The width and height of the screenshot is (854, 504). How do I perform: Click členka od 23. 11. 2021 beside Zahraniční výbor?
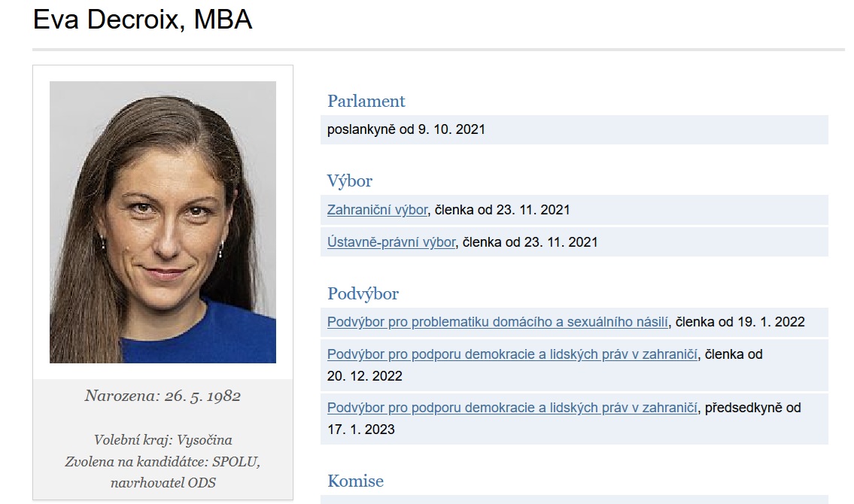[502, 210]
